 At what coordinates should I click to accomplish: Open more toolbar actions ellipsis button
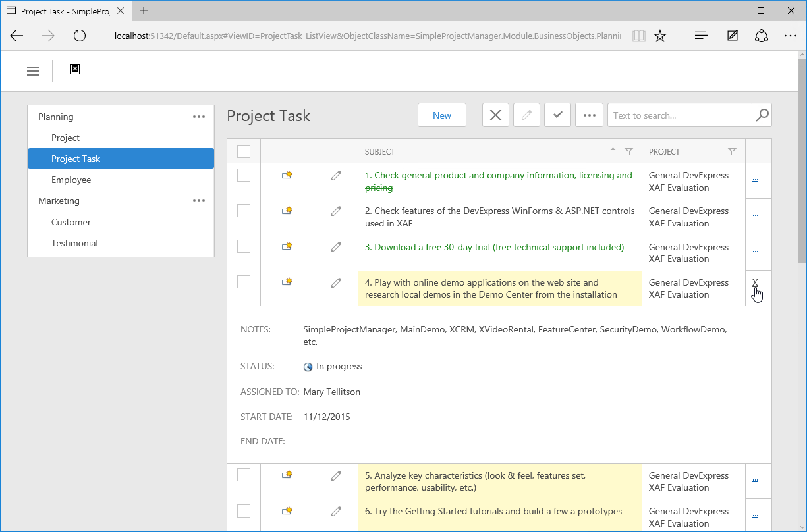coord(589,115)
